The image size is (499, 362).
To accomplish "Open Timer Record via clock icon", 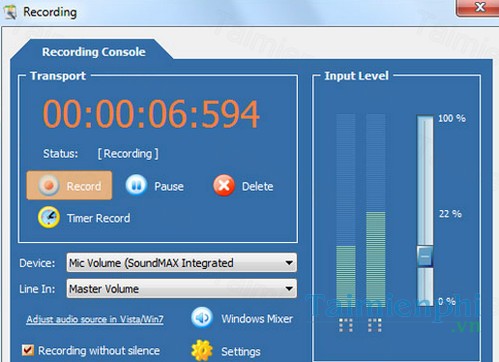I will (x=49, y=217).
